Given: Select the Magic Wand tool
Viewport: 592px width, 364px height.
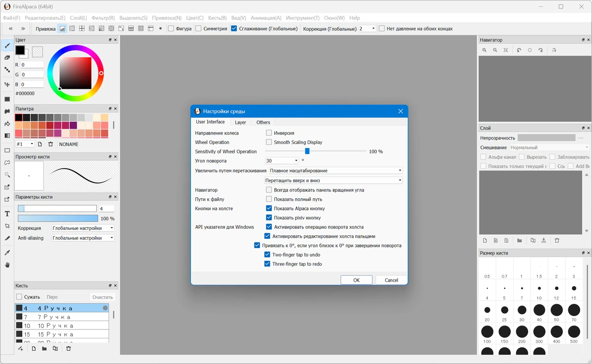Looking at the screenshot, I should pyautogui.click(x=7, y=175).
